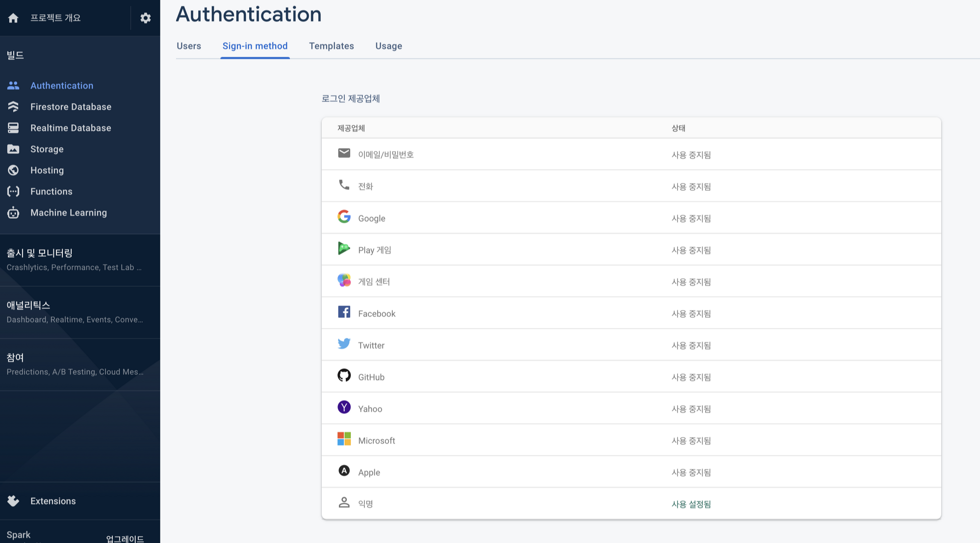Expand the 애널리틱스 section

[x=80, y=312]
